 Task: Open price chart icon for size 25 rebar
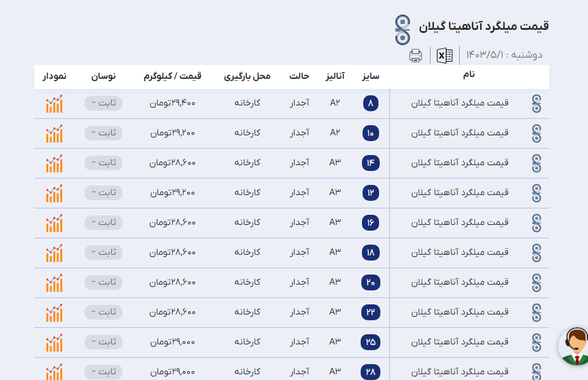coord(54,343)
